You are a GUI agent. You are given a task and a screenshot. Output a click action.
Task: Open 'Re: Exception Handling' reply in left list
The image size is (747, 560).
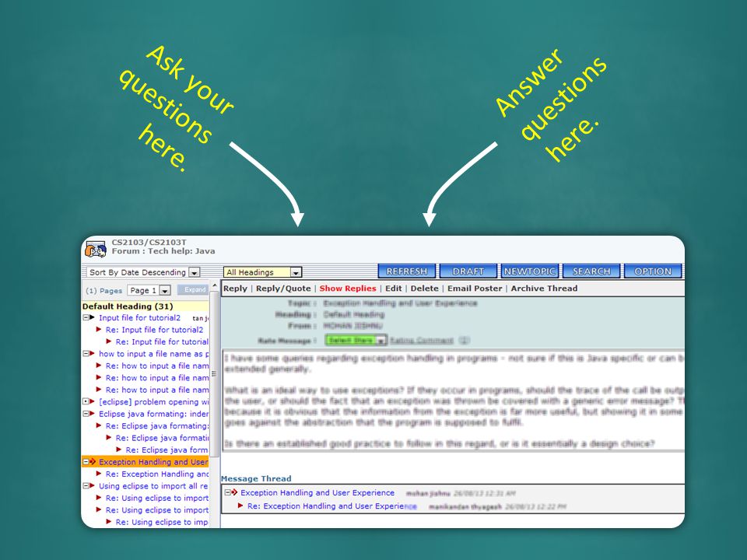pos(157,474)
